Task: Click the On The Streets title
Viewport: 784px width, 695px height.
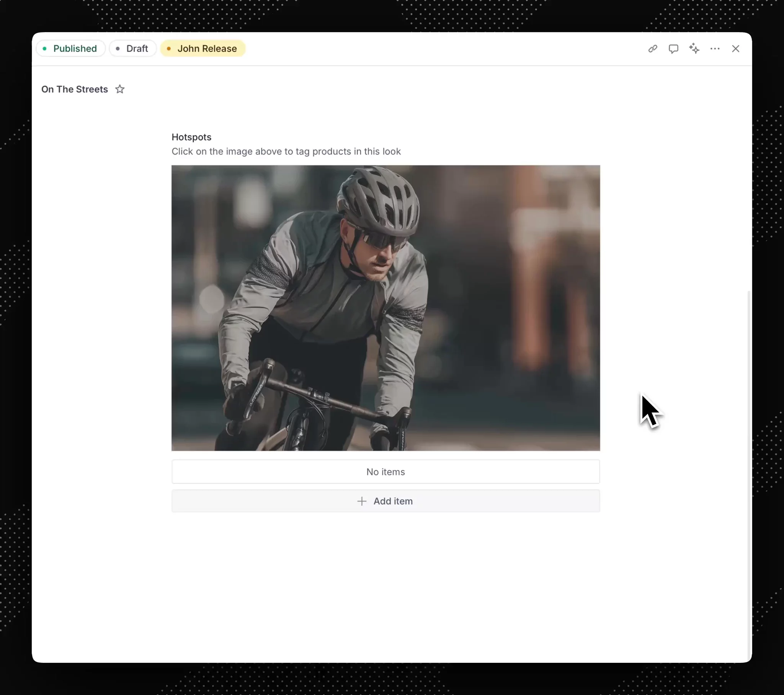Action: 74,90
